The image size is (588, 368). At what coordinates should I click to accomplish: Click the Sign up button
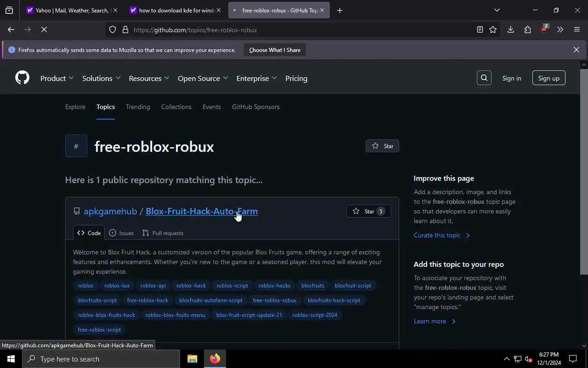(x=549, y=78)
